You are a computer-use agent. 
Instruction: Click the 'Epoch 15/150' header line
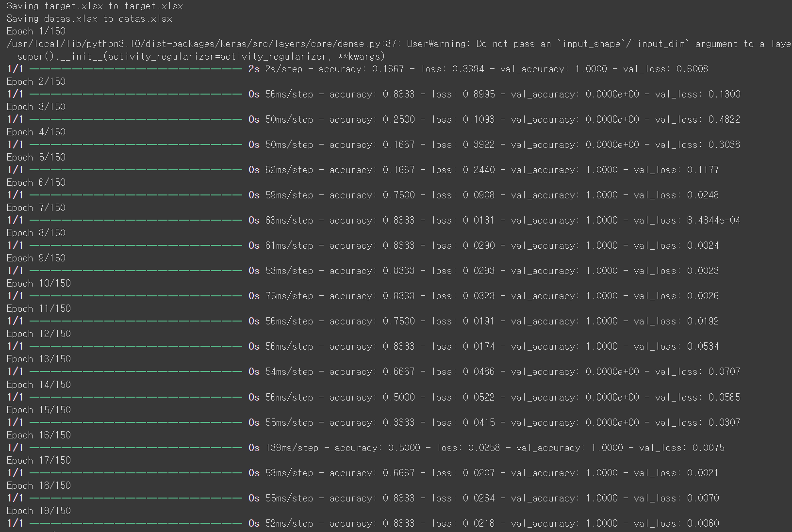point(39,410)
